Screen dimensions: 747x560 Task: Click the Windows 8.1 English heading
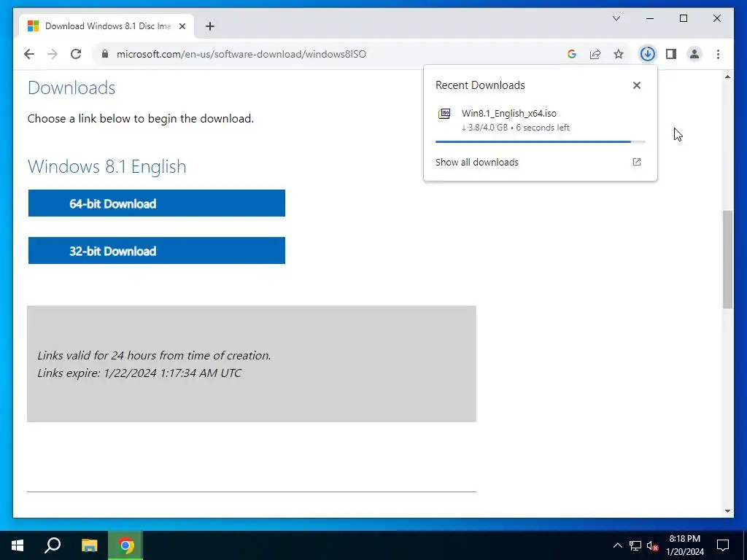point(107,167)
